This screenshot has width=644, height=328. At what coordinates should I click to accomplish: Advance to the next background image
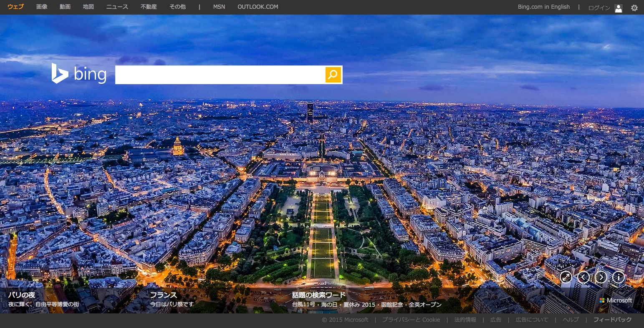click(601, 277)
